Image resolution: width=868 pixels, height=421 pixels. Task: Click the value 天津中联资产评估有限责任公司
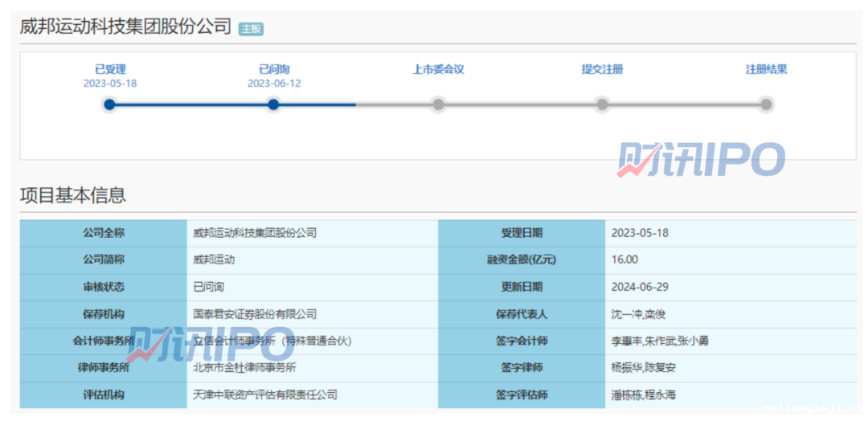(x=265, y=395)
